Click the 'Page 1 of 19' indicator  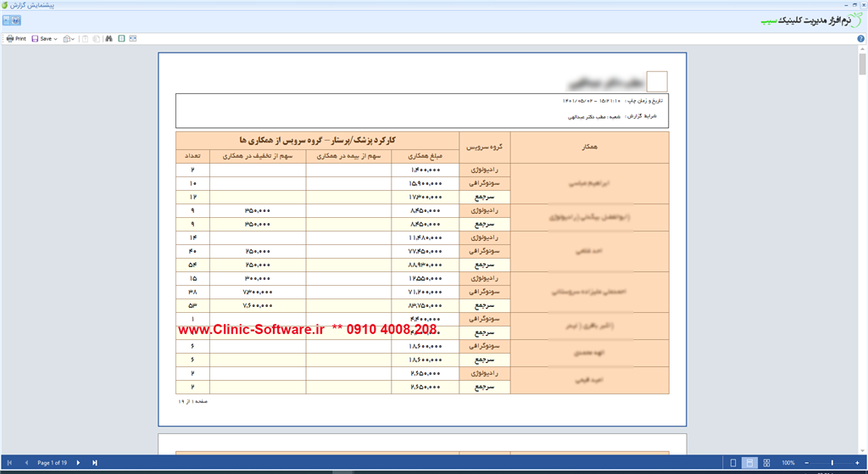(52, 462)
